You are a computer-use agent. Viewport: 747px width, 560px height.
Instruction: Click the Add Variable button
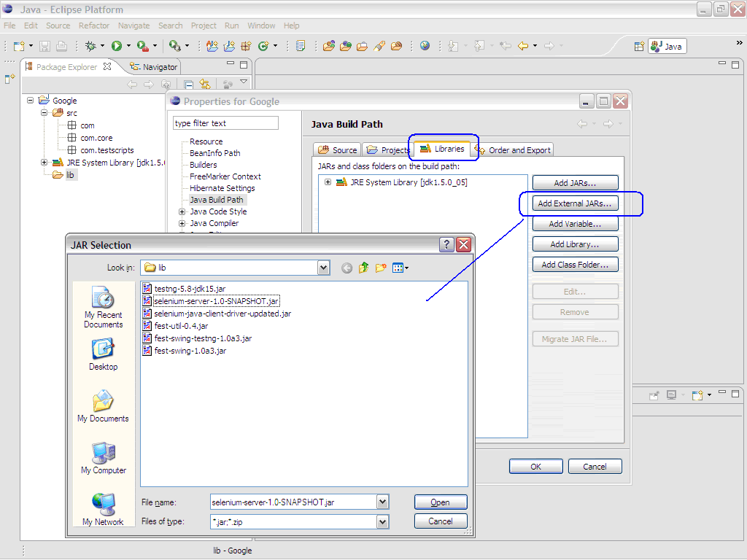click(575, 224)
